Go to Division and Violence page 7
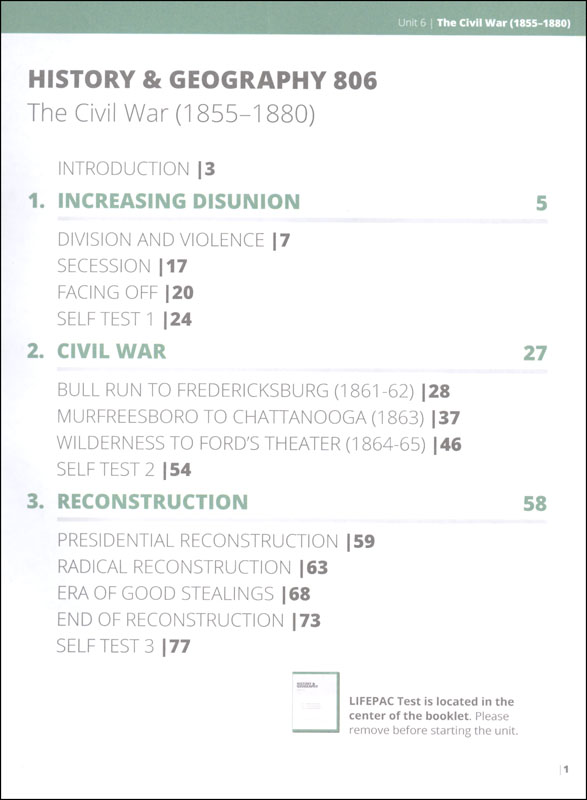Image resolution: width=587 pixels, height=800 pixels. [x=173, y=240]
